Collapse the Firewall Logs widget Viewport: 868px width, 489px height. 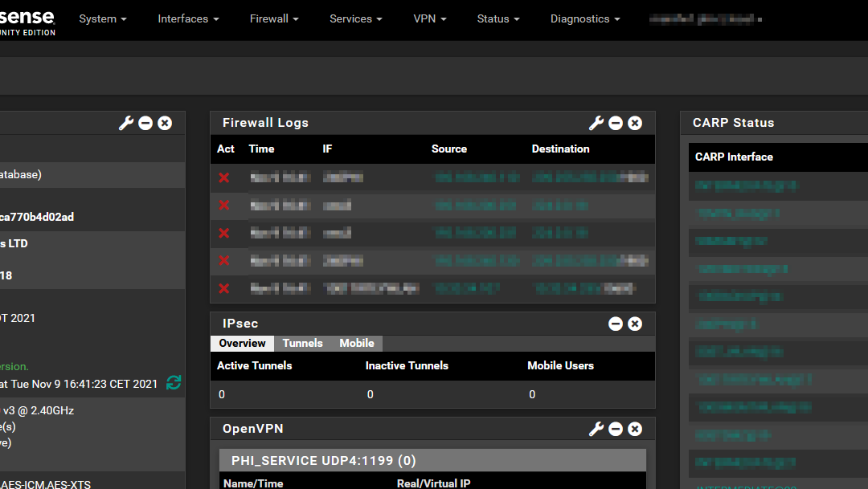coord(616,123)
